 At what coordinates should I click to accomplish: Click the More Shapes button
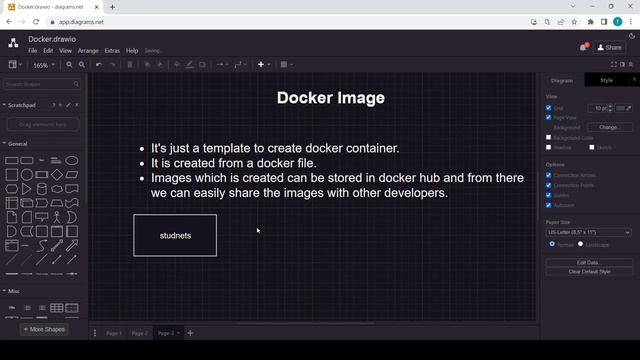coord(44,329)
